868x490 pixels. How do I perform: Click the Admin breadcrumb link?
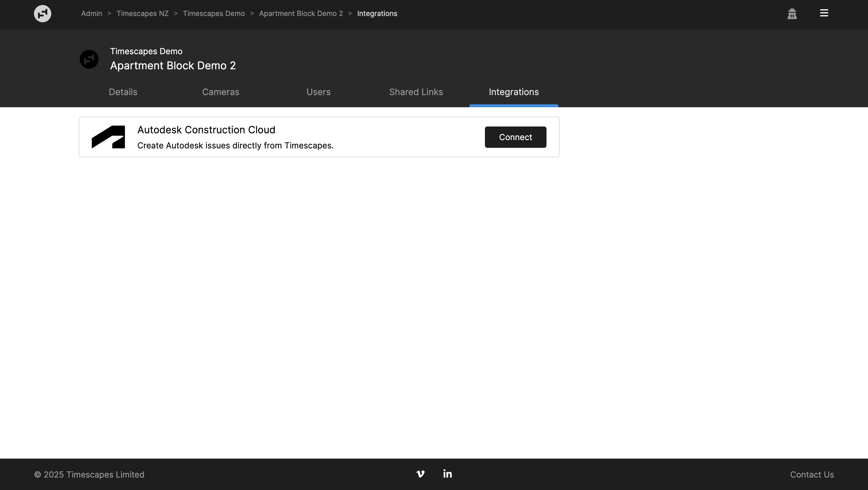(x=92, y=14)
